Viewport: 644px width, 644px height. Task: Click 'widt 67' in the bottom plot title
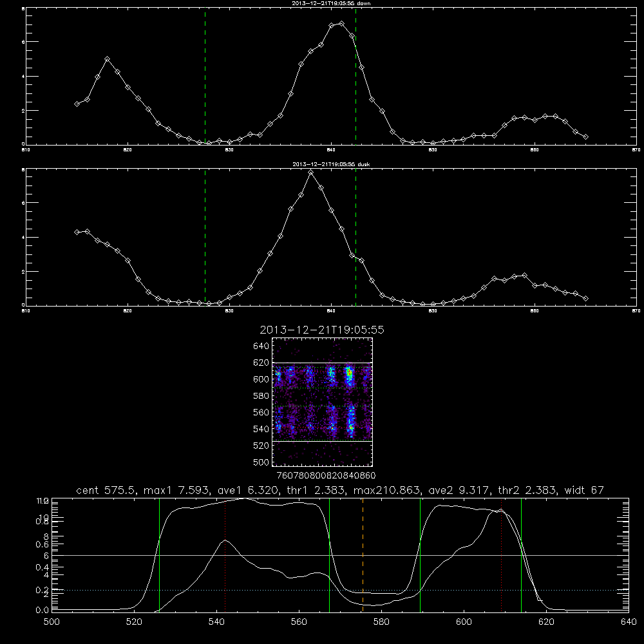click(x=584, y=490)
